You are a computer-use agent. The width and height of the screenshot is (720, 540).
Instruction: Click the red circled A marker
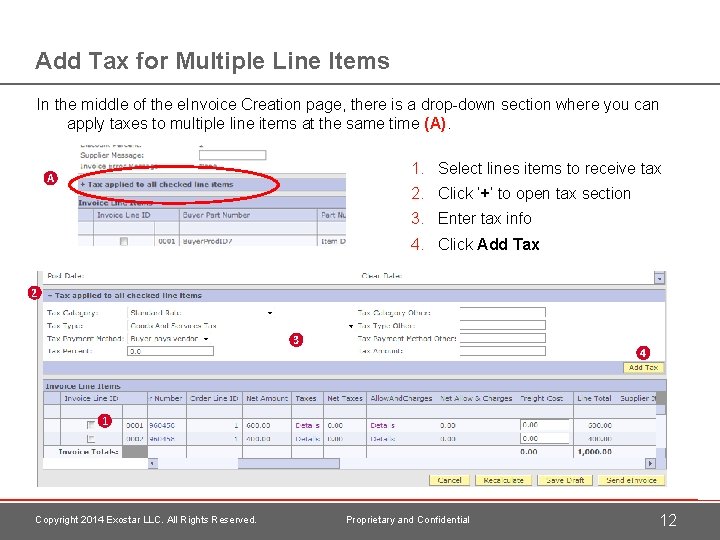point(51,178)
